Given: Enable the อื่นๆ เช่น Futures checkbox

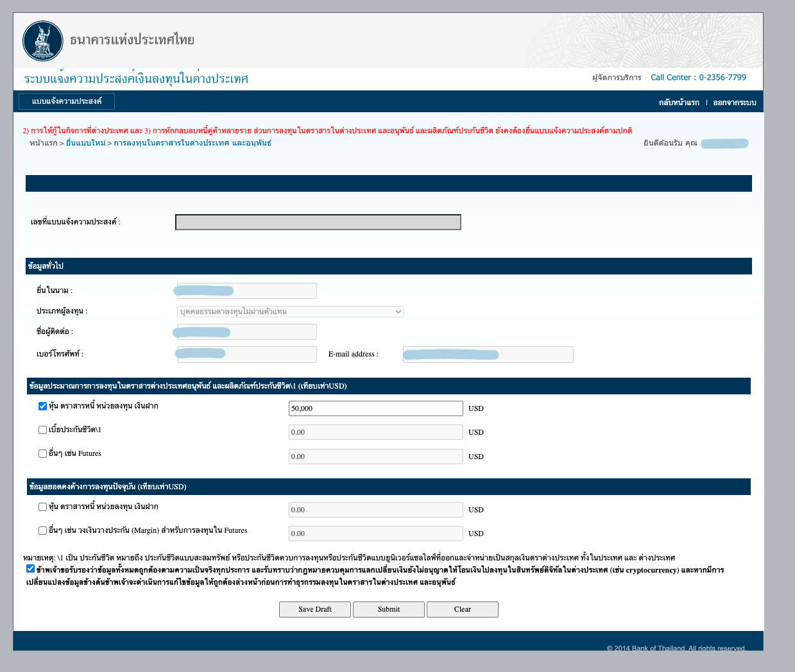Looking at the screenshot, I should pyautogui.click(x=42, y=453).
